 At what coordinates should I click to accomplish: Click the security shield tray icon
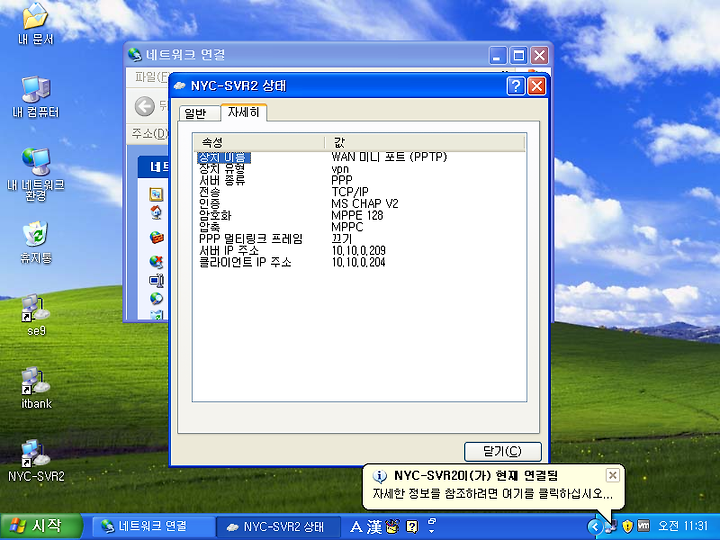tap(627, 526)
